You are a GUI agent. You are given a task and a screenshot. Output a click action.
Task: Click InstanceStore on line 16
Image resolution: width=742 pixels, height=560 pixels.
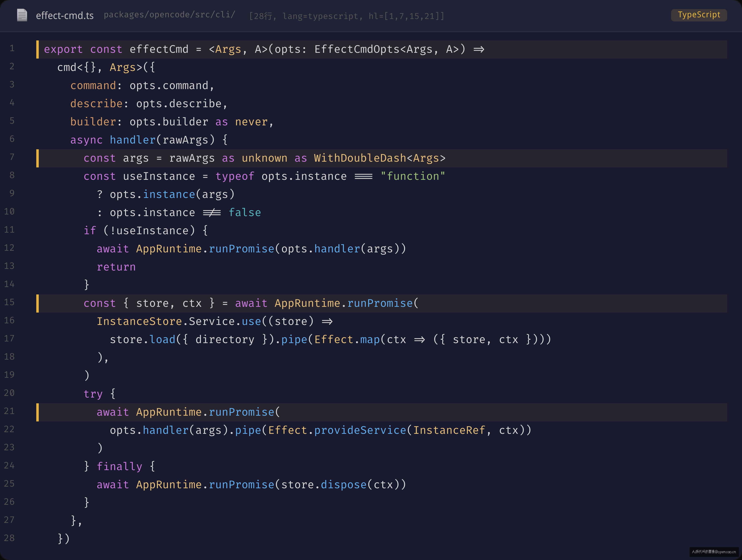pyautogui.click(x=139, y=321)
